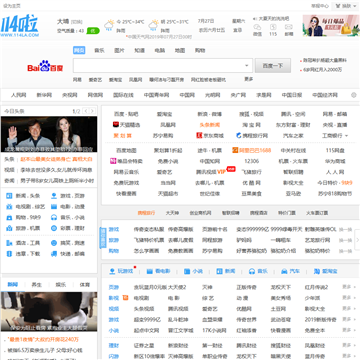The width and height of the screenshot is (360, 360).
Task: Click the 玩游戏 tab icon
Action: pos(112,271)
